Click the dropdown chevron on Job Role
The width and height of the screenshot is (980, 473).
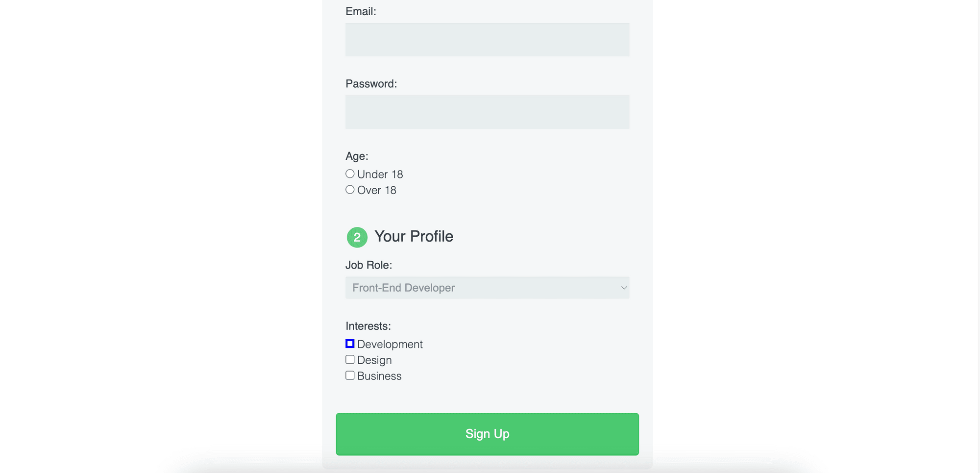point(623,288)
